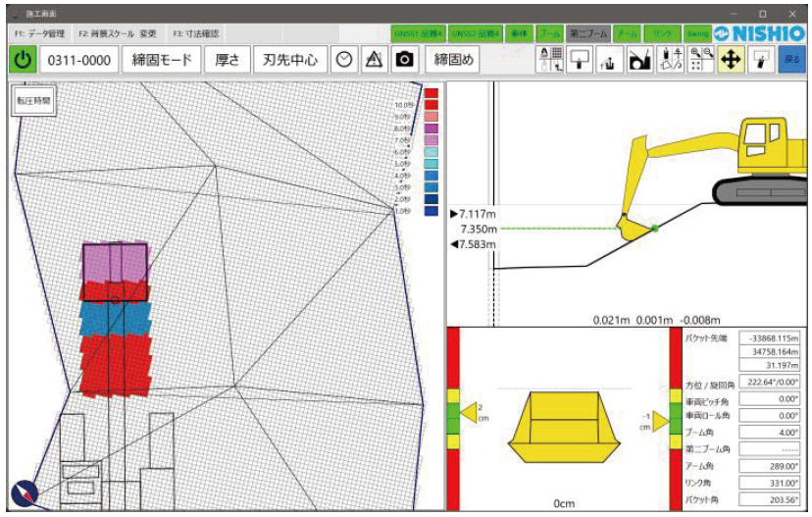The height and width of the screenshot is (517, 812).
Task: Click the 7.350m target height label
Action: click(479, 229)
